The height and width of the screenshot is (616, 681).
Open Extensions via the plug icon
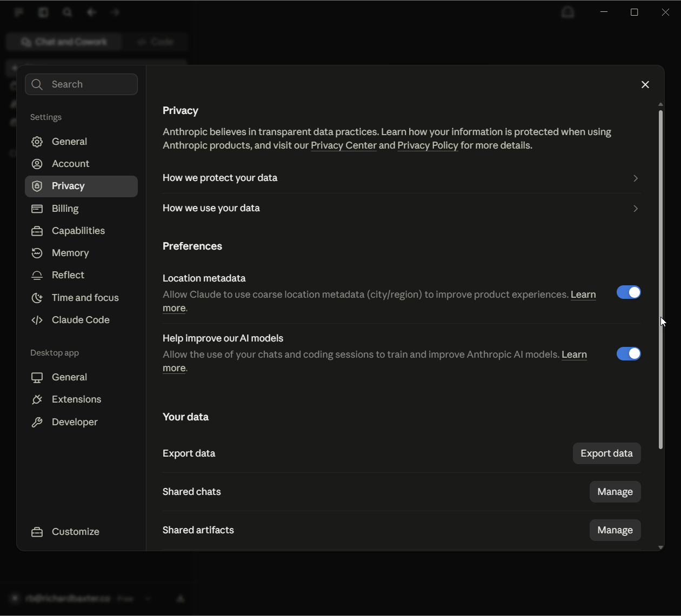coord(37,399)
